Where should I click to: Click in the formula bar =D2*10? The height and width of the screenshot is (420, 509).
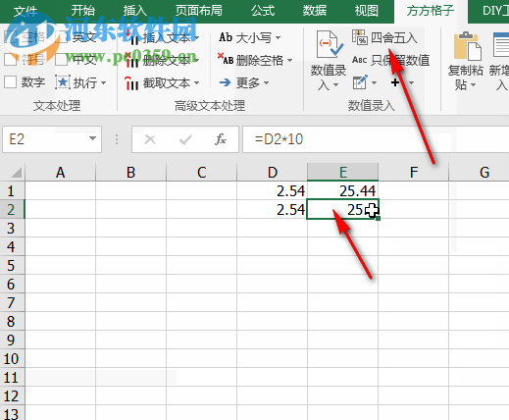coord(376,139)
